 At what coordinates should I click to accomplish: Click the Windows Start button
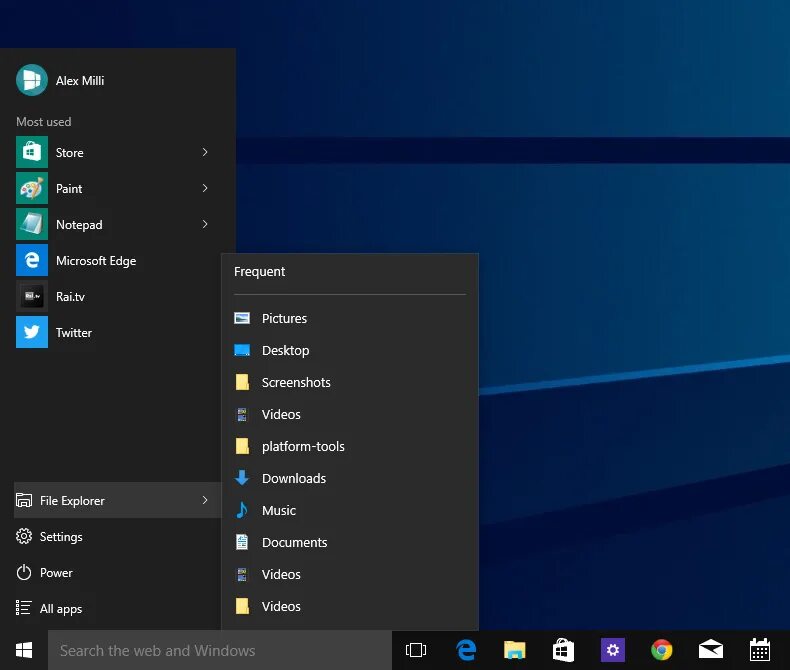click(24, 650)
